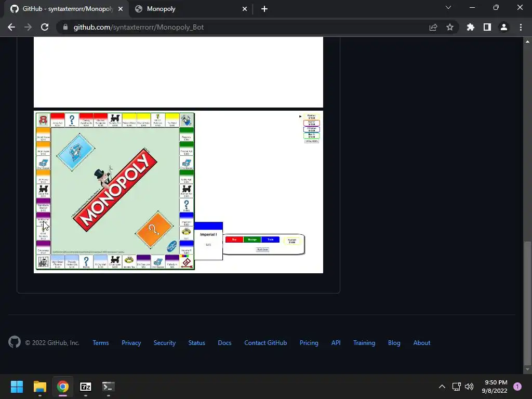Toggle the Chrome side panel icon
532x399 pixels.
pyautogui.click(x=487, y=27)
